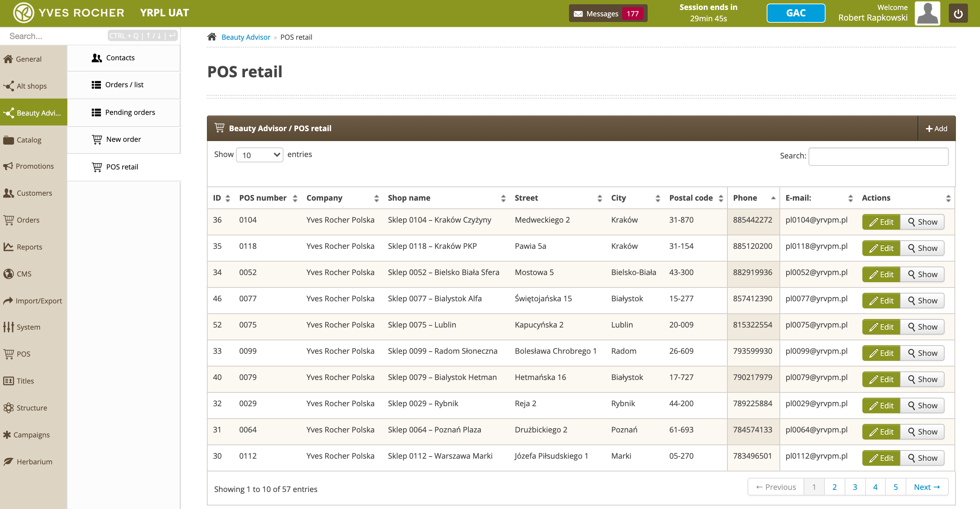Image resolution: width=980 pixels, height=509 pixels.
Task: Show details for POS 0075 Lublin
Action: (x=922, y=327)
